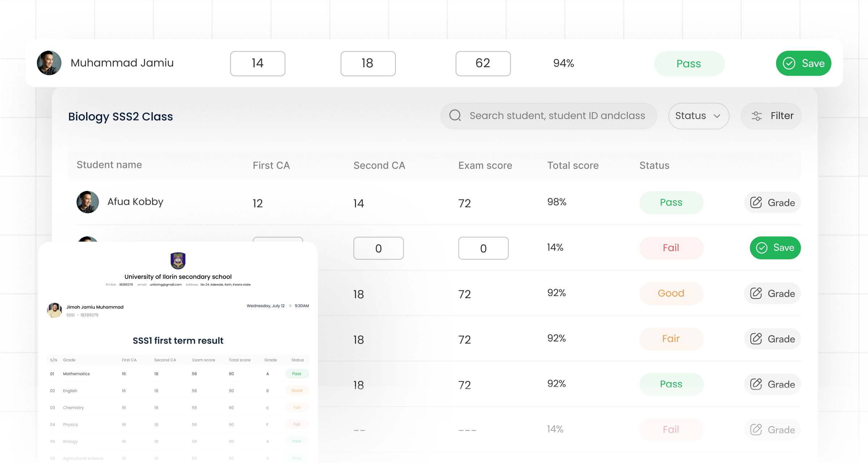
Task: Save the row with 14% total
Action: [775, 248]
